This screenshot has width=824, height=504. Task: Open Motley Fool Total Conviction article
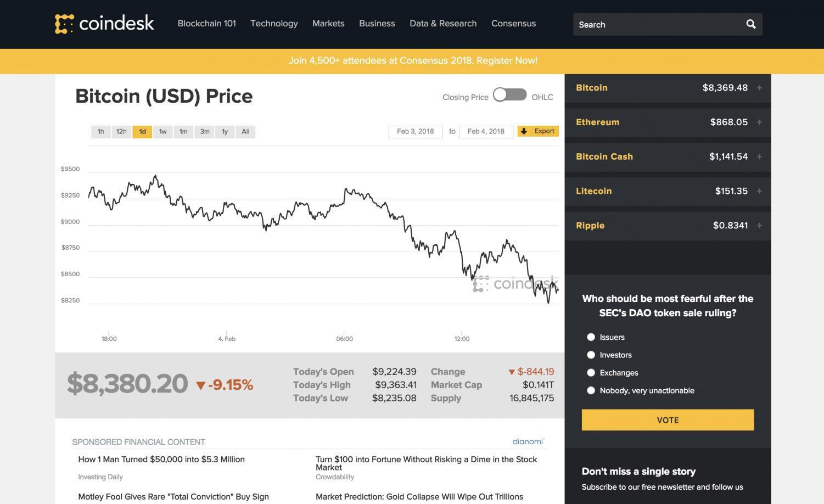[173, 497]
